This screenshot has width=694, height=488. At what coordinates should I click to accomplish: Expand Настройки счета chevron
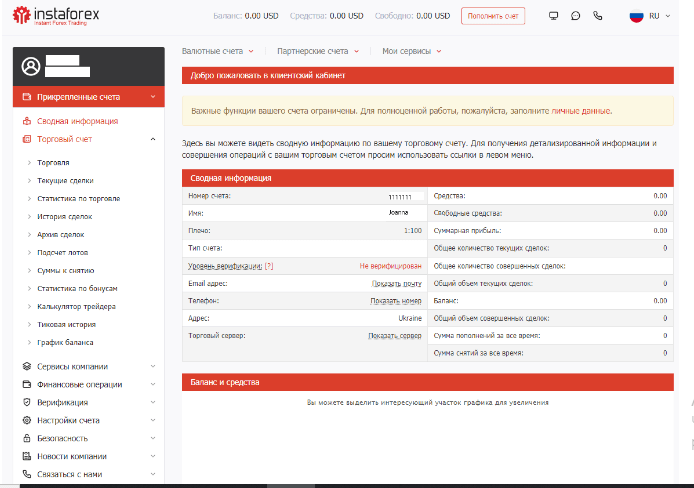[x=153, y=420]
